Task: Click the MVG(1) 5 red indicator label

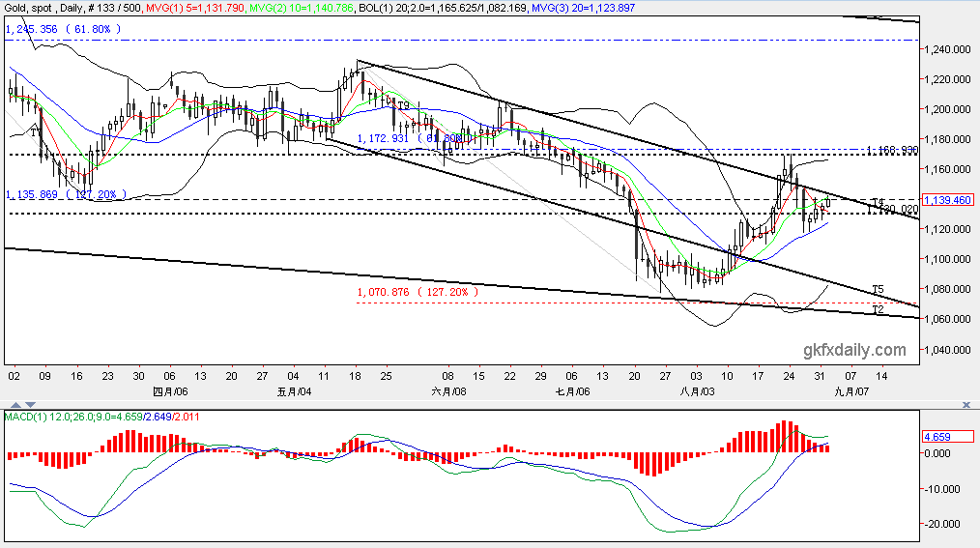Action: 195,8
